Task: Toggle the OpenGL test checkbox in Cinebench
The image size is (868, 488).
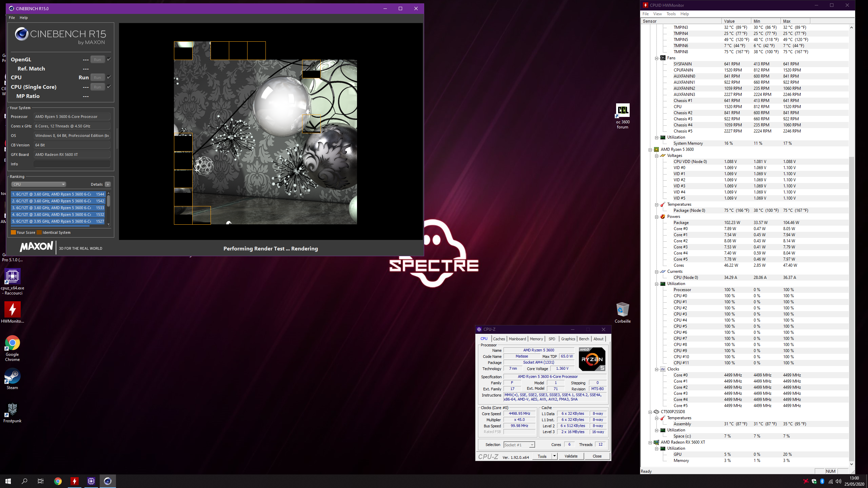Action: point(109,59)
